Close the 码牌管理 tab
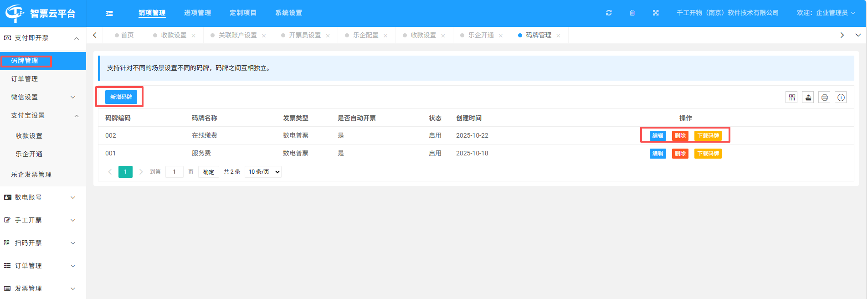Viewport: 868px width, 299px height. tap(558, 36)
